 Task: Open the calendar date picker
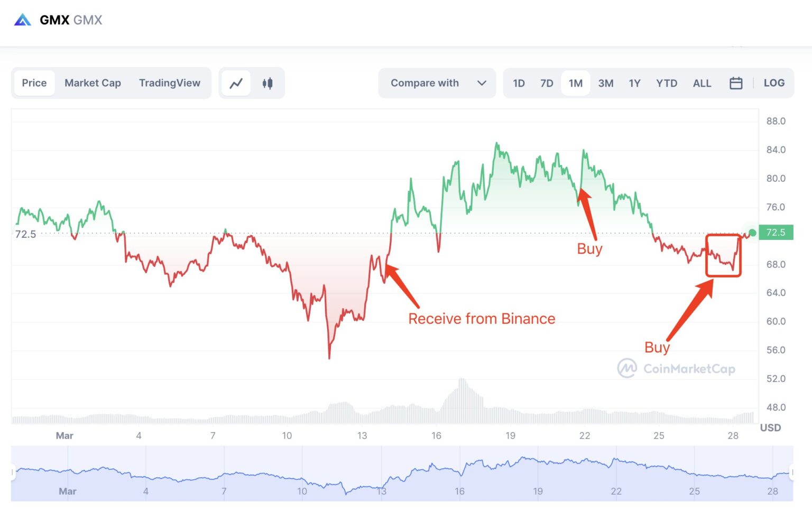point(736,83)
